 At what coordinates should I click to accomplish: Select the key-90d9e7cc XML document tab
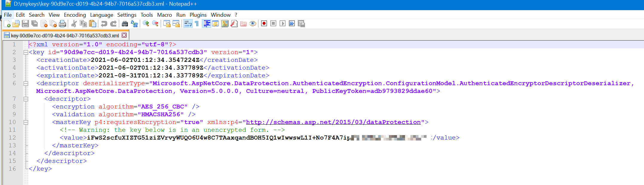pyautogui.click(x=65, y=36)
